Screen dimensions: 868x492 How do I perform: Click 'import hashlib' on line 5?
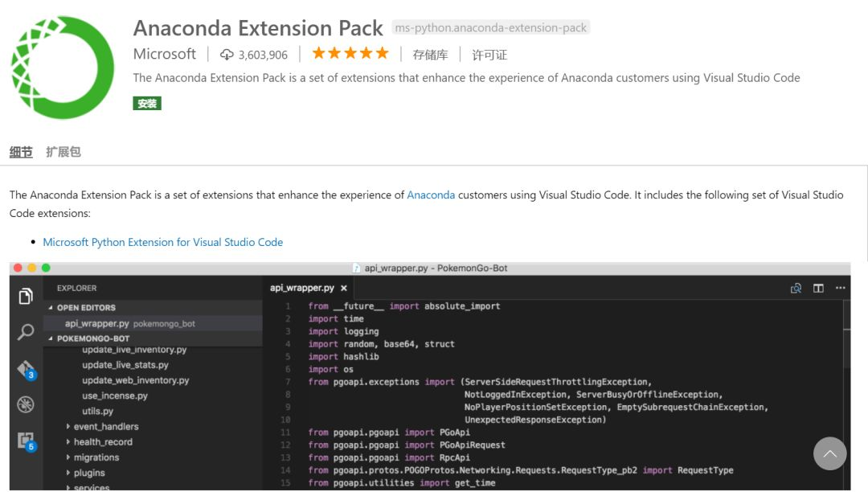[x=343, y=357]
